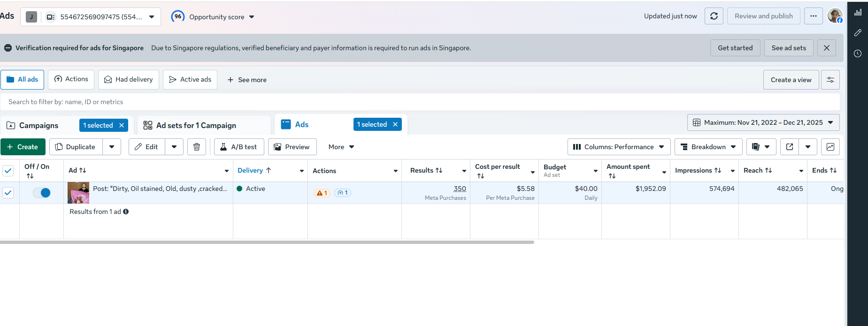
Task: Open the activity history clock icon in the sidebar
Action: (x=858, y=53)
